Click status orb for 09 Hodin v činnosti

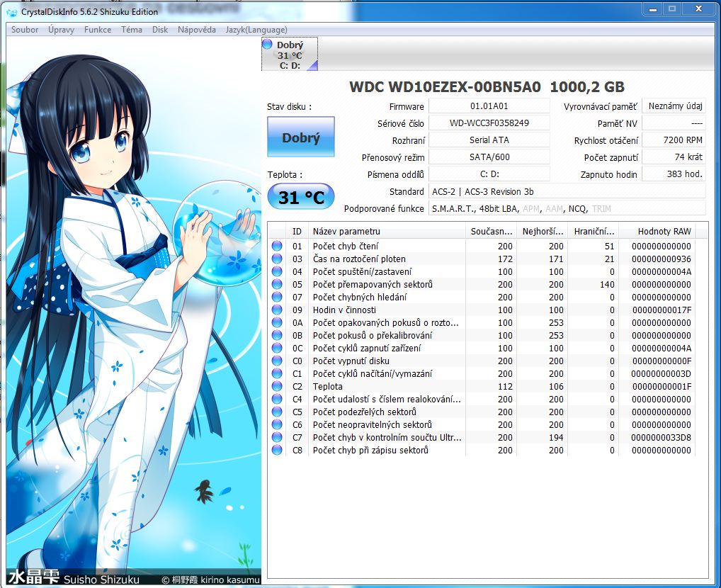click(x=277, y=310)
